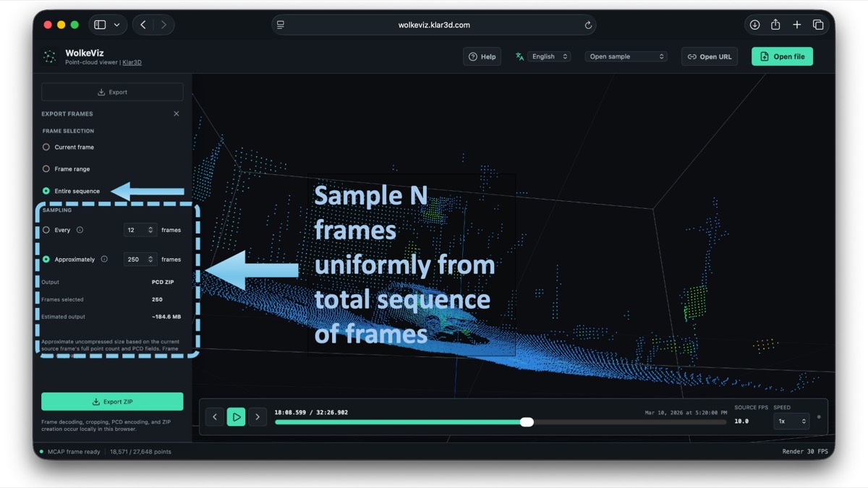Go forward in Safari history

click(x=163, y=25)
